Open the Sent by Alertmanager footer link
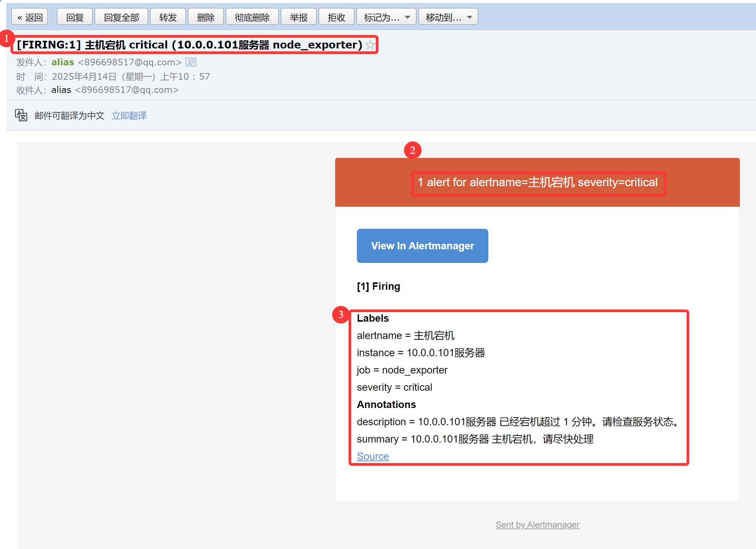This screenshot has height=549, width=756. pos(537,525)
